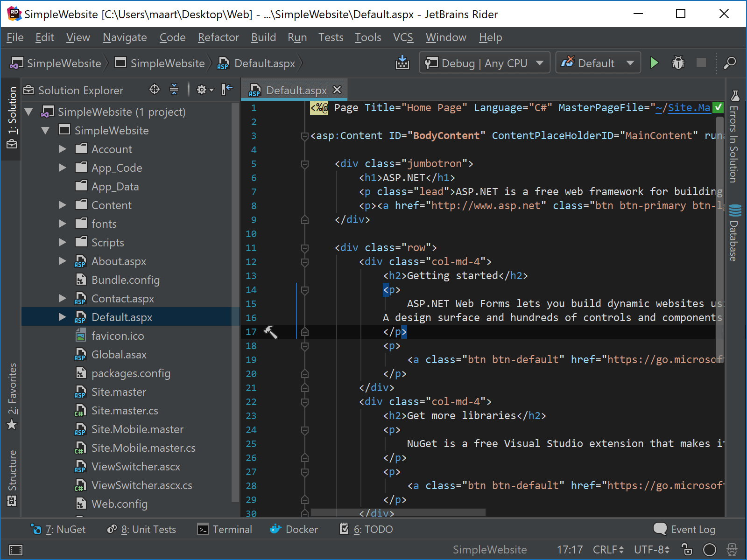
Task: Select Global.asax file
Action: (x=119, y=354)
